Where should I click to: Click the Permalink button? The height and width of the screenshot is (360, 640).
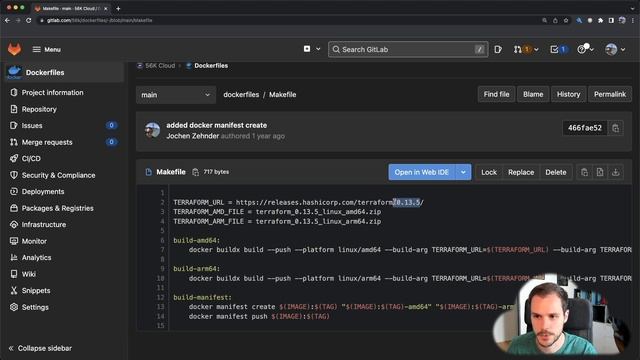click(610, 94)
